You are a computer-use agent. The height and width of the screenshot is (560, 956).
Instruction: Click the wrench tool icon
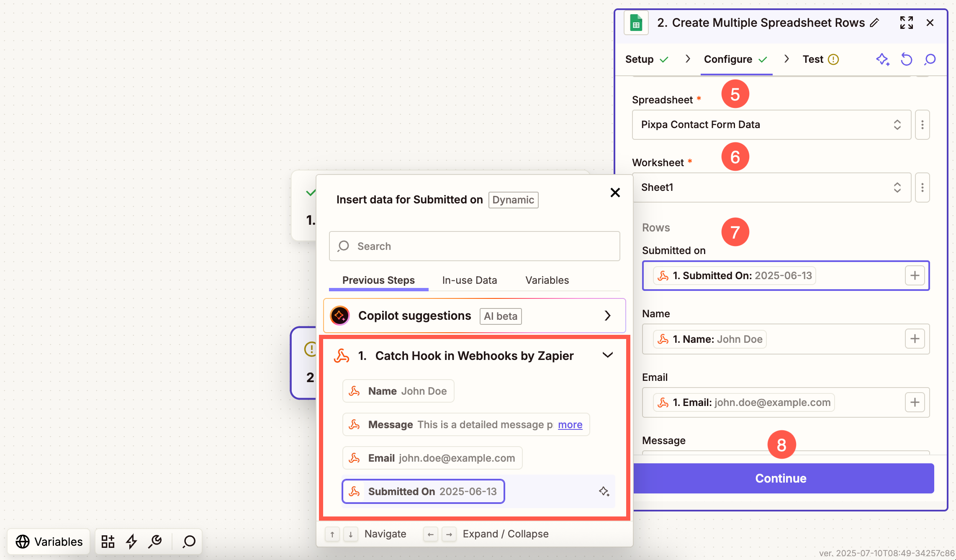coord(155,542)
